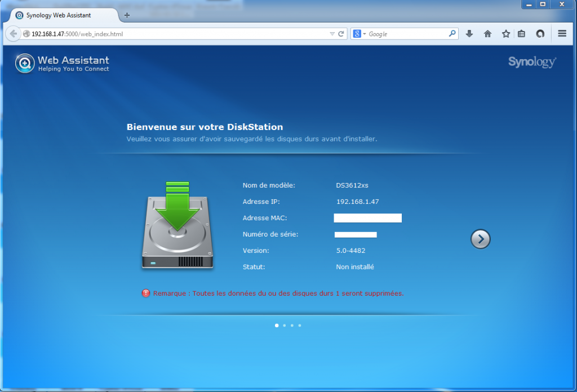Bookmark this page with the star icon
This screenshot has width=577, height=392.
coord(506,34)
